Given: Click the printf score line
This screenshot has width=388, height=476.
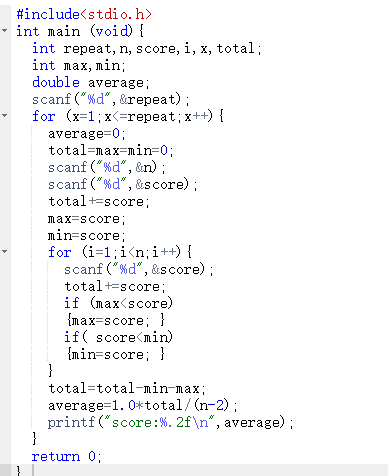Looking at the screenshot, I should click(x=171, y=423).
